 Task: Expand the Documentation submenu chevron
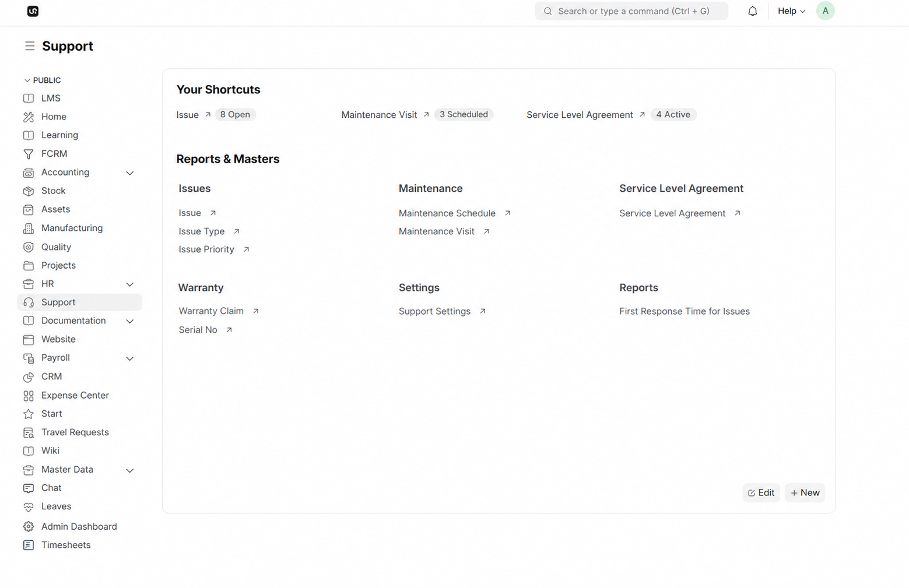[x=130, y=321]
